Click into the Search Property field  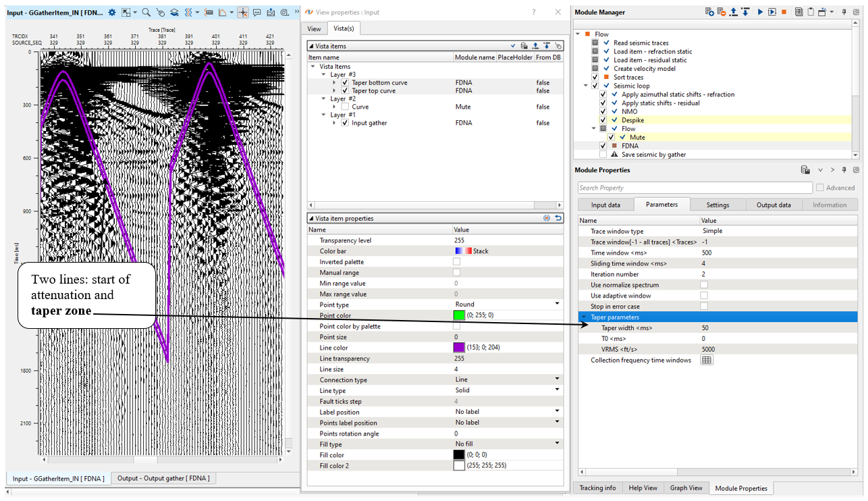click(695, 188)
